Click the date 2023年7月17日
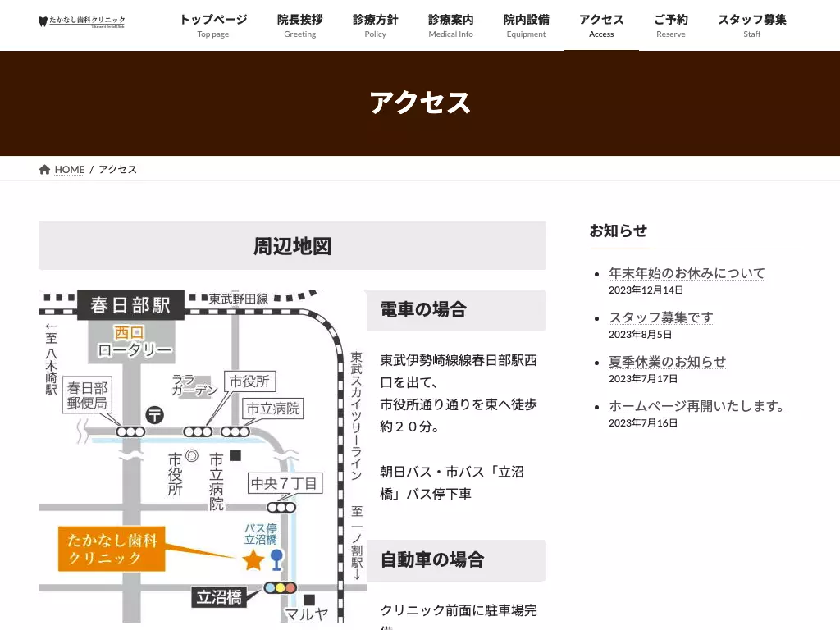This screenshot has height=630, width=840. point(643,379)
